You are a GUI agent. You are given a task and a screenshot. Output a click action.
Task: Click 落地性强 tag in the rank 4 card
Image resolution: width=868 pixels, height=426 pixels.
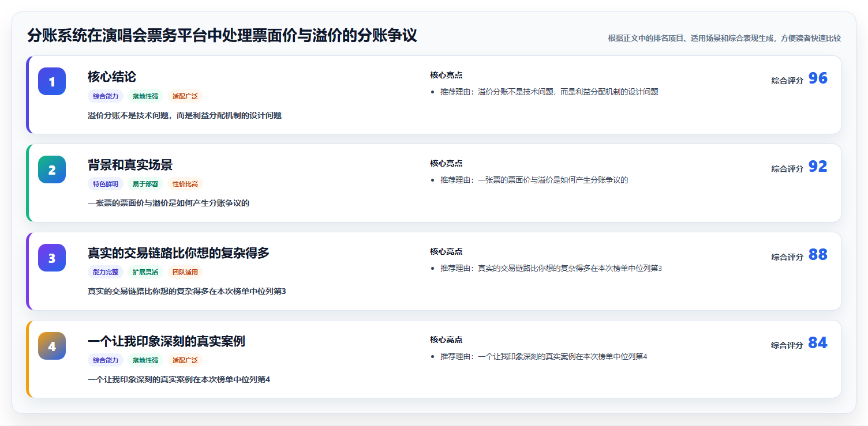(x=145, y=361)
